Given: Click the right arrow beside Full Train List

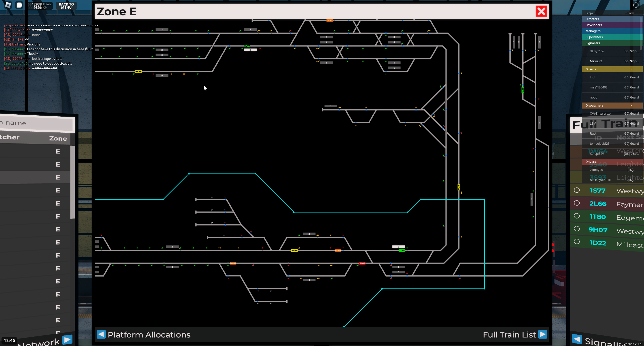Looking at the screenshot, I should 543,334.
